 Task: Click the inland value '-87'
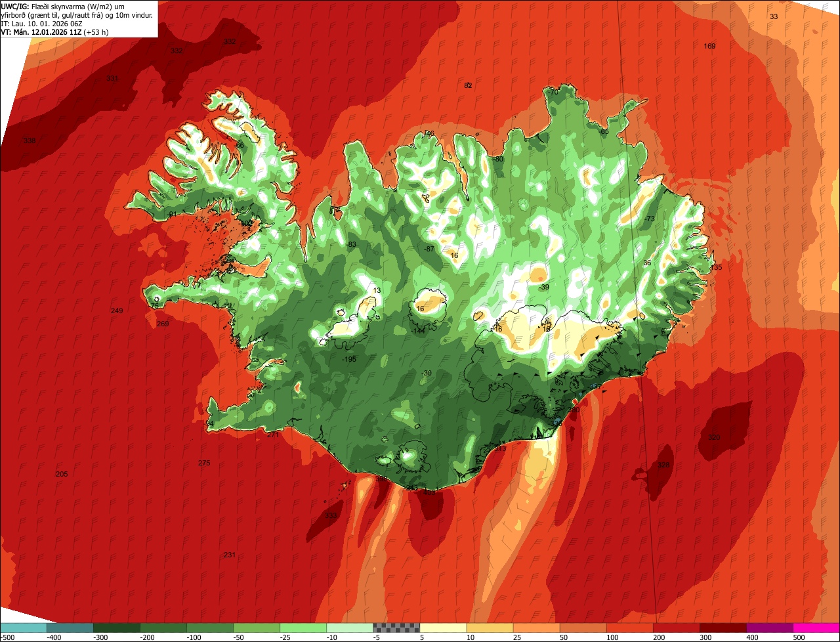pos(429,249)
